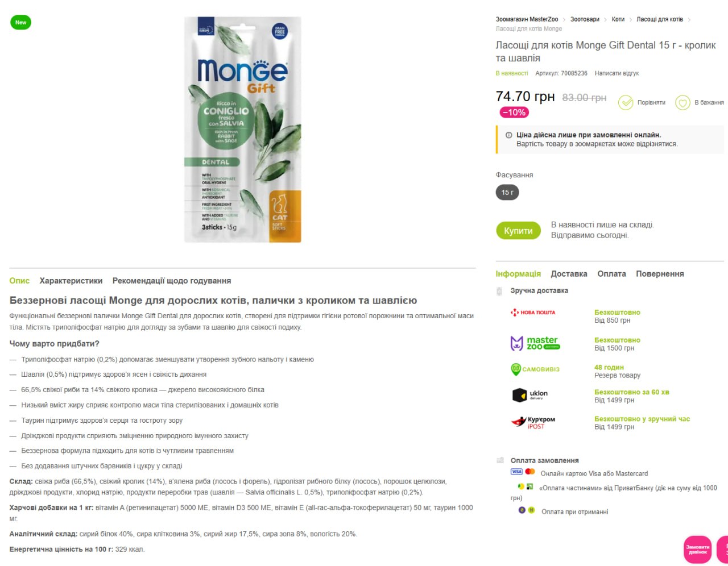Viewport: 728px width, 566px height.
Task: Click the compare checkmark icon
Action: coord(626,102)
